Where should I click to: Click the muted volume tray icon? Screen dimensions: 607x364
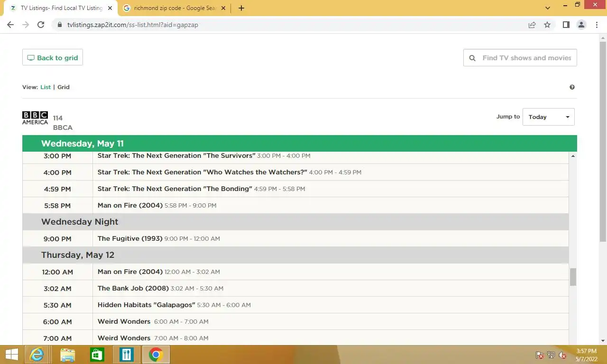click(562, 355)
